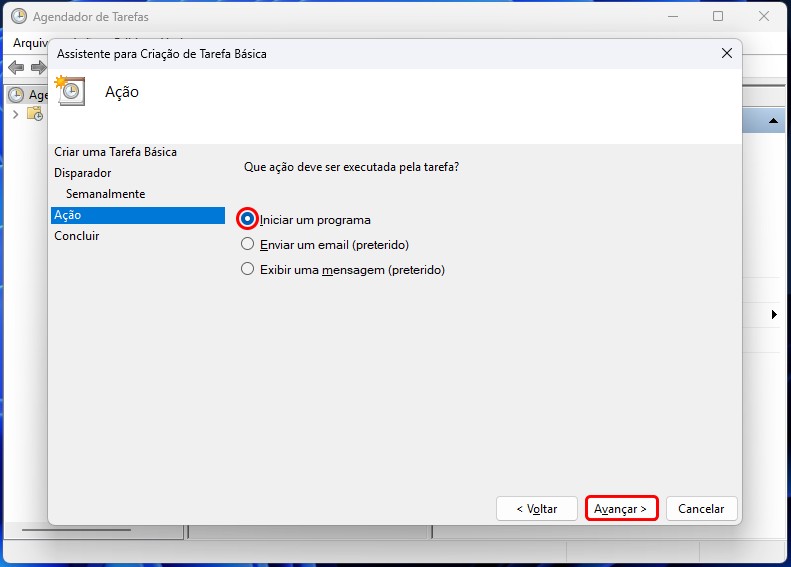791x567 pixels.
Task: Choose 'Exibir uma mensagem (preterido)' radio
Action: 248,269
